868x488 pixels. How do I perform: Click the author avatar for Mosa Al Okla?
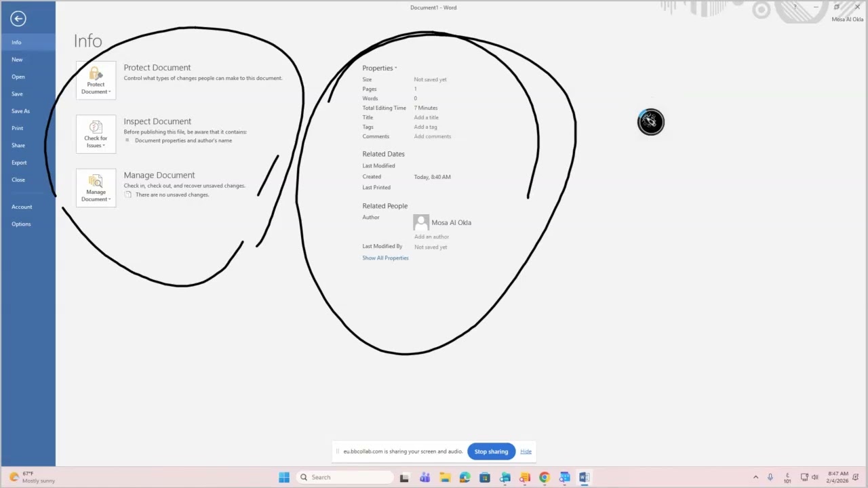(x=421, y=222)
